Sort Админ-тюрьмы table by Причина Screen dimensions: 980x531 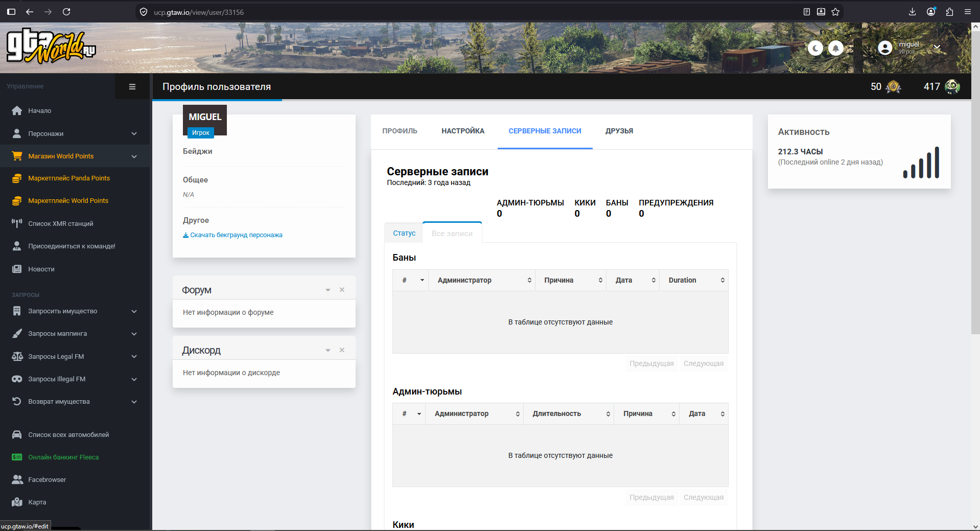pyautogui.click(x=647, y=413)
